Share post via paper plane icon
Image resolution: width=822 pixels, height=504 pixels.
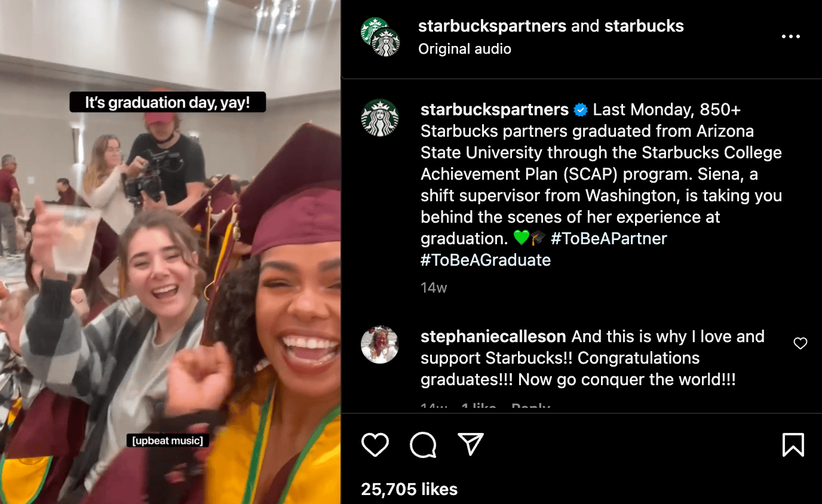470,445
